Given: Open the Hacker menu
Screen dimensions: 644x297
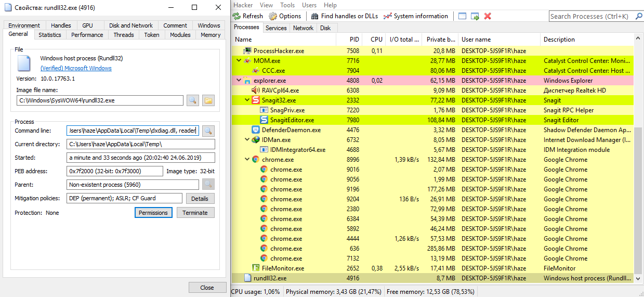Looking at the screenshot, I should click(x=243, y=5).
